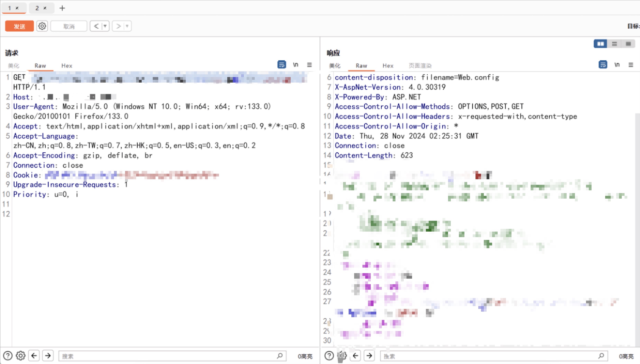Click the Priority: u=0, i line
640x364 pixels.
46,194
